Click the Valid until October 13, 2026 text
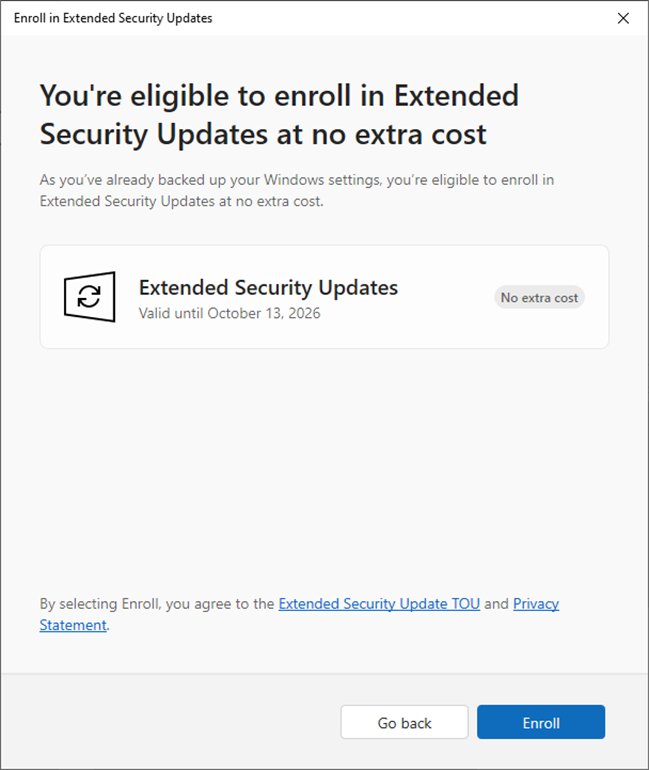The image size is (649, 770). 229,313
